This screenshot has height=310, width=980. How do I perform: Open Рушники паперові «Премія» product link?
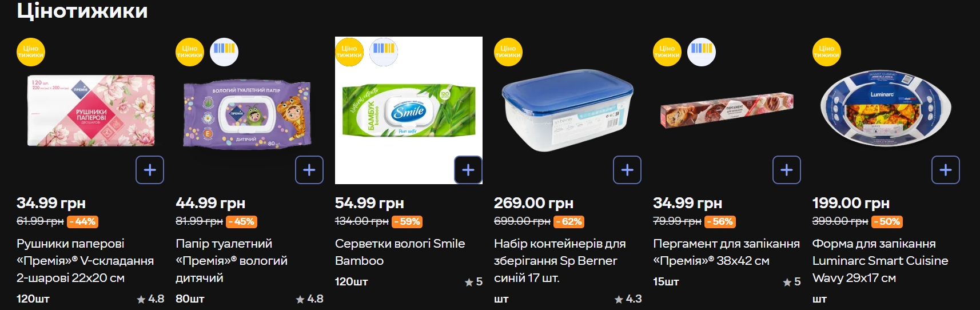point(85,261)
